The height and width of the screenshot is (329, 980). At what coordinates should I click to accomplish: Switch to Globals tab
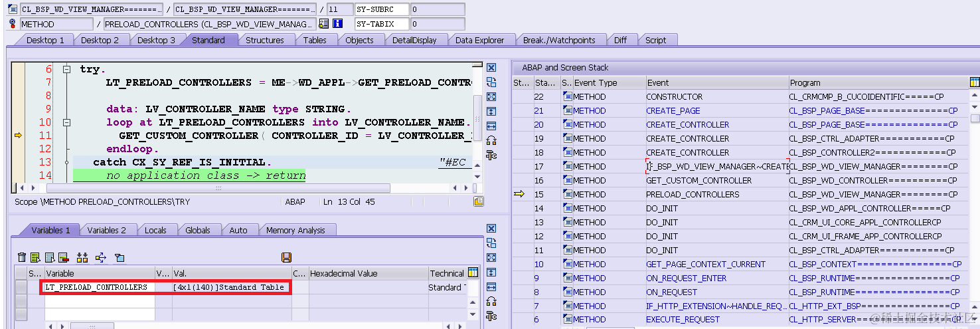click(x=198, y=230)
